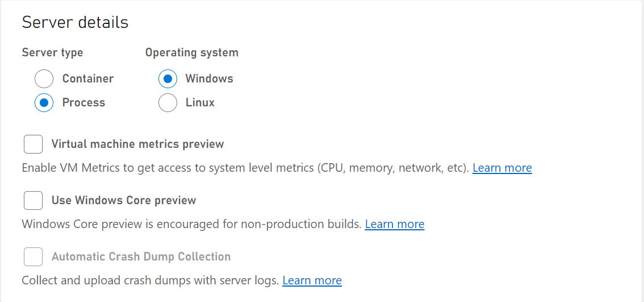
Task: Choose the Linux operating system radio circle
Action: point(168,102)
